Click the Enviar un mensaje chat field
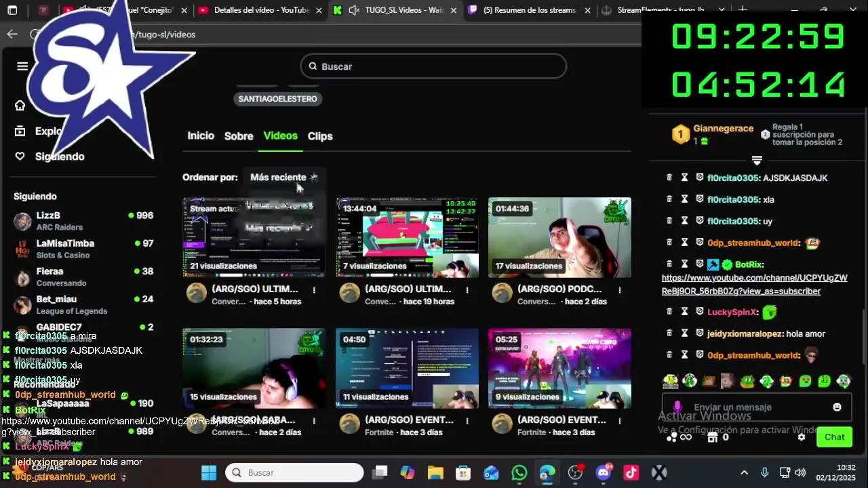The width and height of the screenshot is (868, 488). [756, 407]
